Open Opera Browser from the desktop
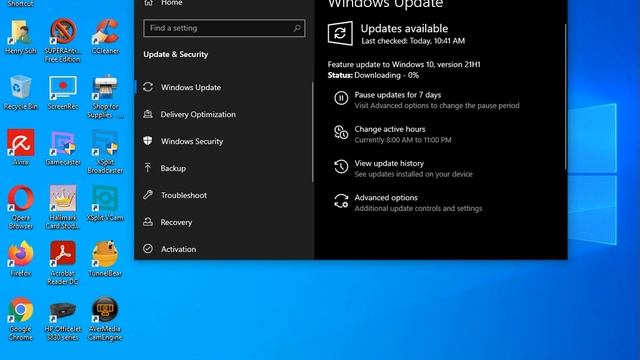This screenshot has width=640, height=360. click(x=21, y=207)
